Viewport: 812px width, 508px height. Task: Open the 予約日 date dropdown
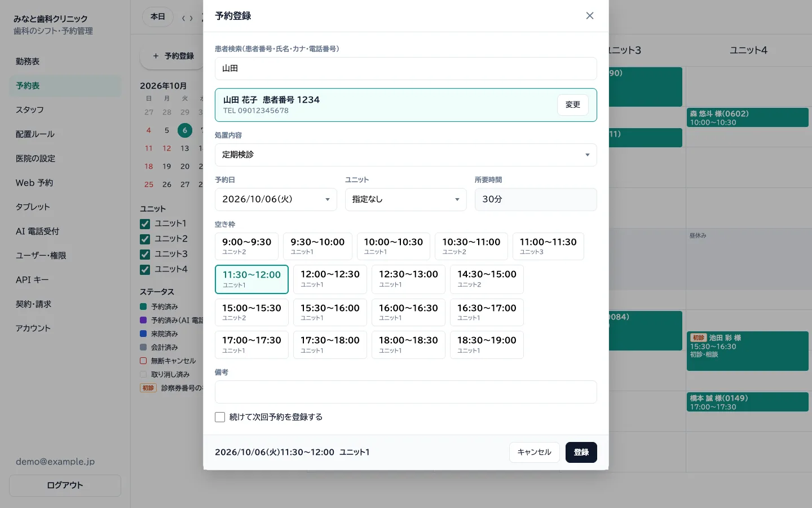(276, 199)
